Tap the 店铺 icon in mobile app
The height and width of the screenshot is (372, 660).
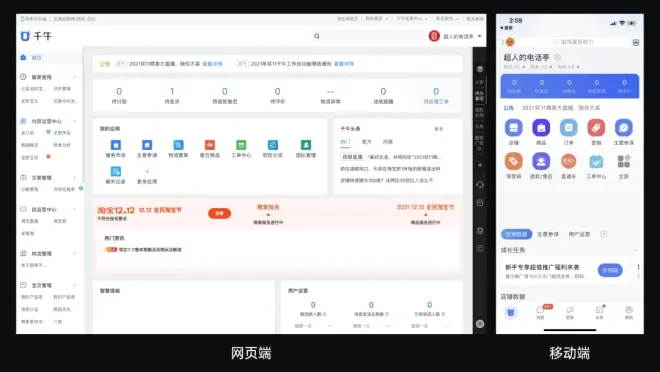(x=514, y=128)
